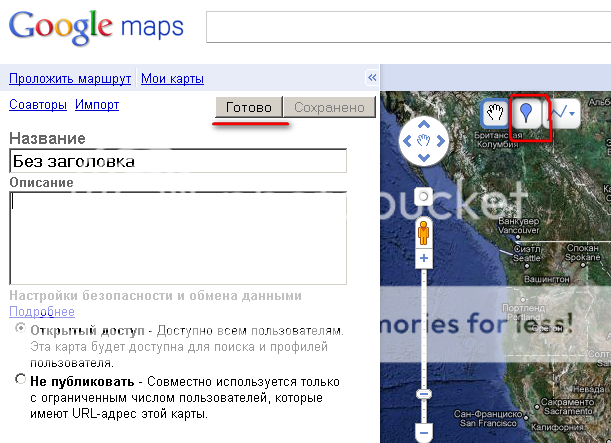Click the Спокан Spokane map label

(x=583, y=252)
